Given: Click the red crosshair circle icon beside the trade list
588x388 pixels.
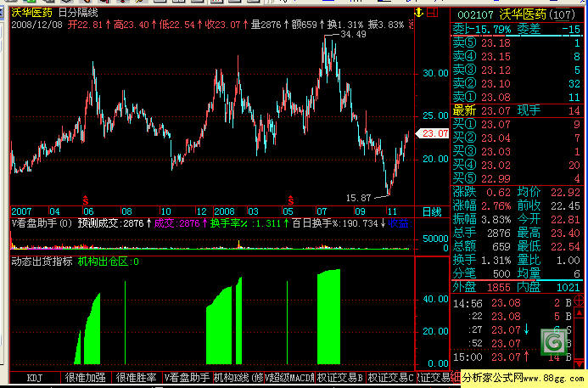Looking at the screenshot, I should coord(579,301).
